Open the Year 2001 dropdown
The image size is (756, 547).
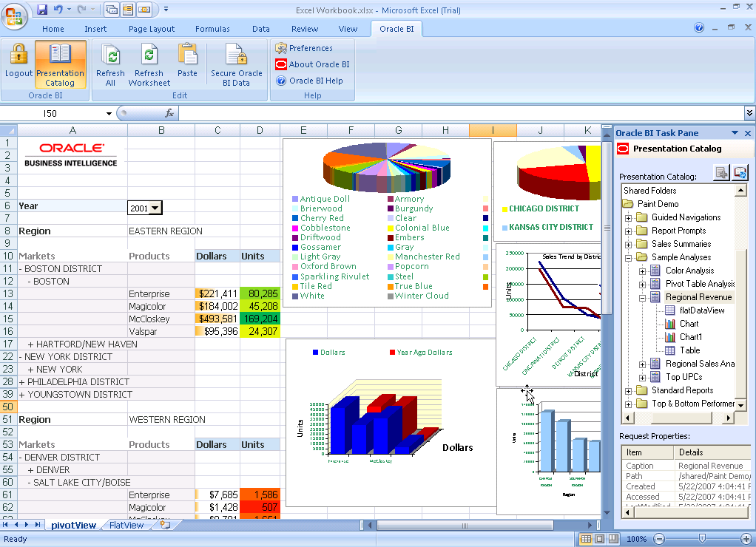point(155,208)
